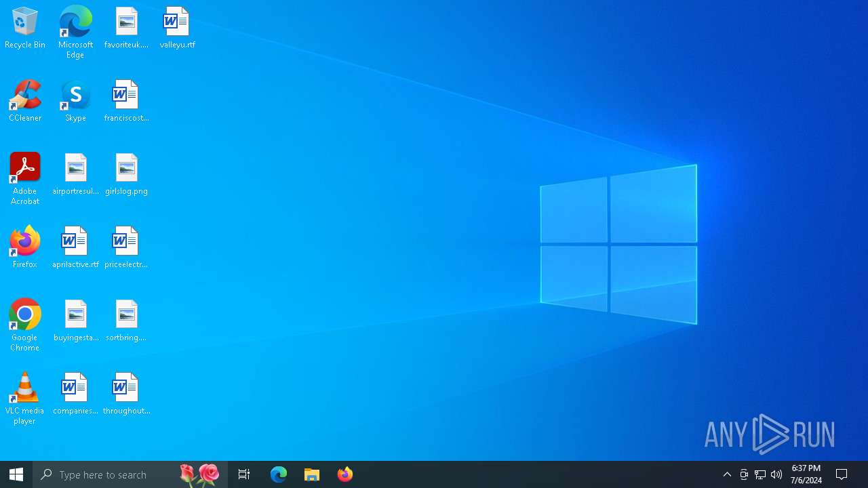Open File Explorer from the taskbar
868x488 pixels.
(312, 474)
